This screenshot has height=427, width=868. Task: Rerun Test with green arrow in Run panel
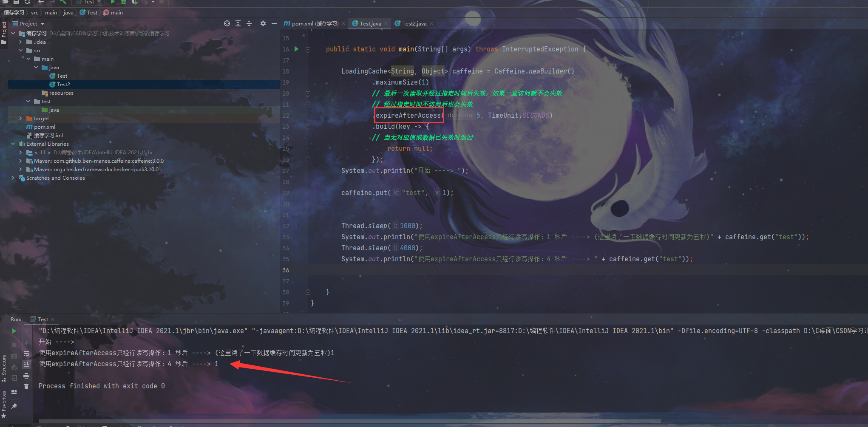click(14, 331)
